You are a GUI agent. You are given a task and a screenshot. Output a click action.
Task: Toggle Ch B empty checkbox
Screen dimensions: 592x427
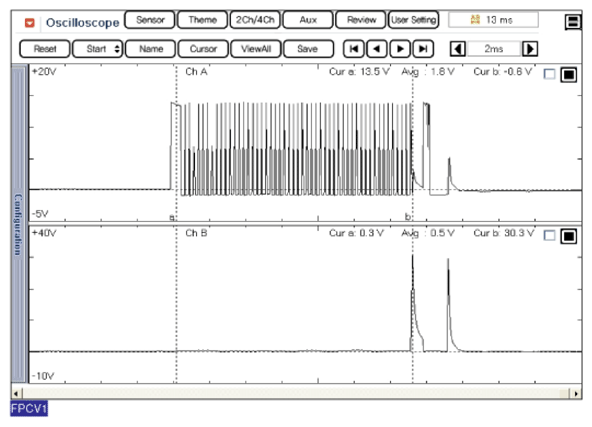pos(549,236)
